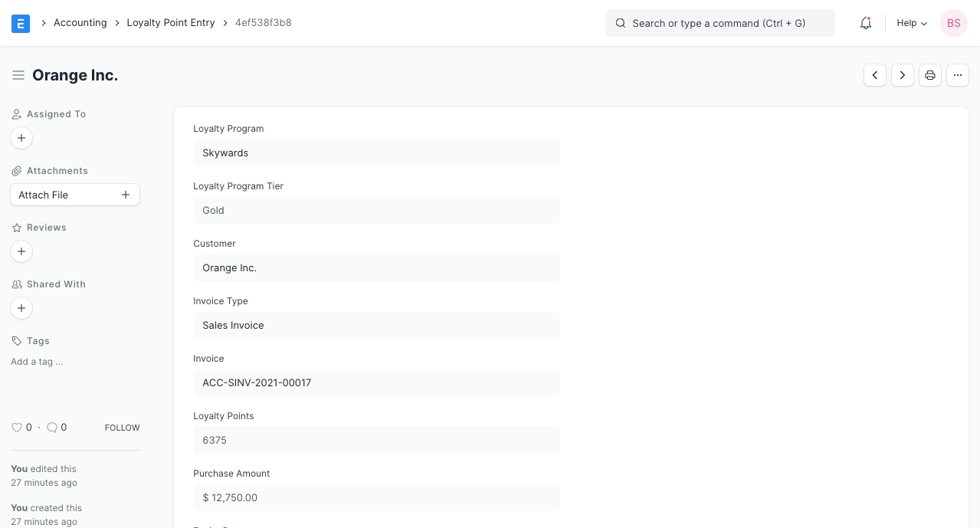980x528 pixels.
Task: Go to next document arrow
Action: [903, 75]
